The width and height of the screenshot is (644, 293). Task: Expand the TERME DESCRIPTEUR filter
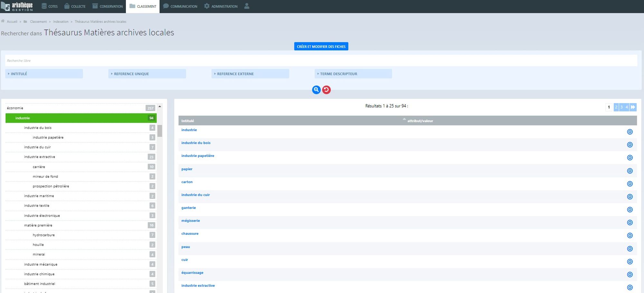pos(353,74)
